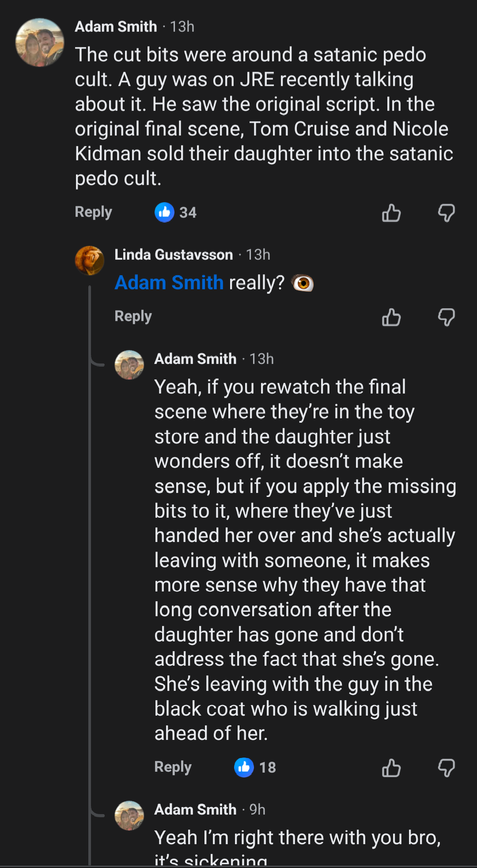Open the blue Adam Smith mention link

169,283
